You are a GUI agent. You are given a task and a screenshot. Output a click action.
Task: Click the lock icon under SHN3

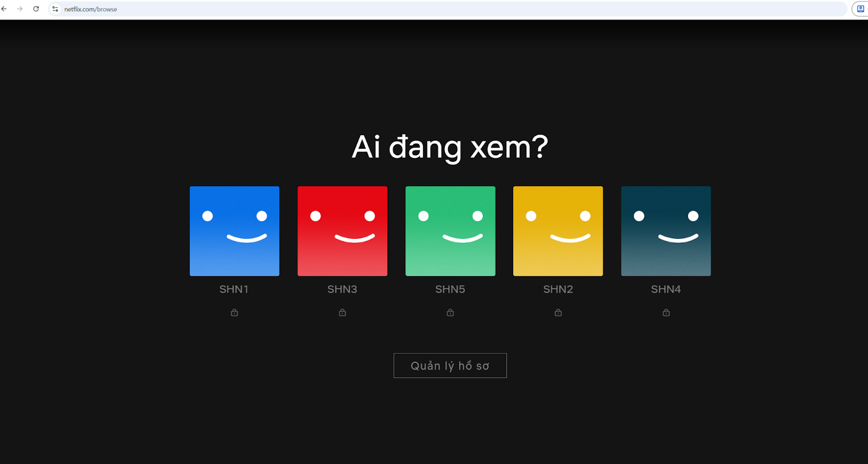[x=342, y=313]
